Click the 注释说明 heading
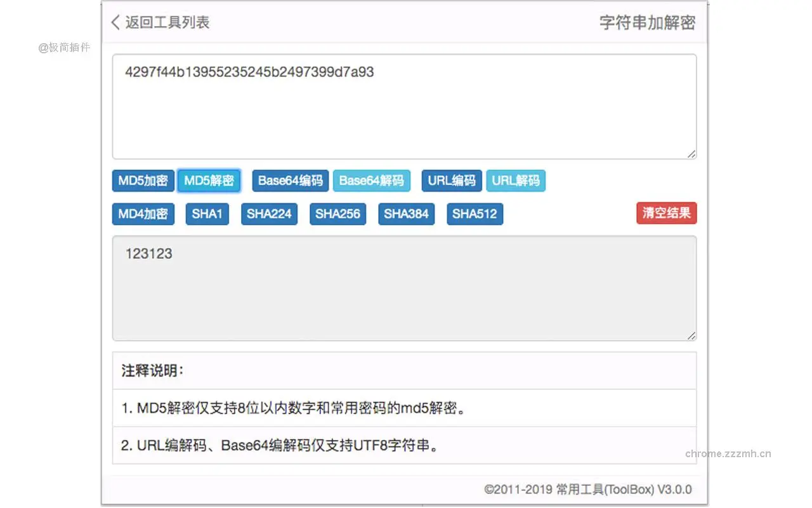Screen dimensions: 812x508 pos(153,370)
